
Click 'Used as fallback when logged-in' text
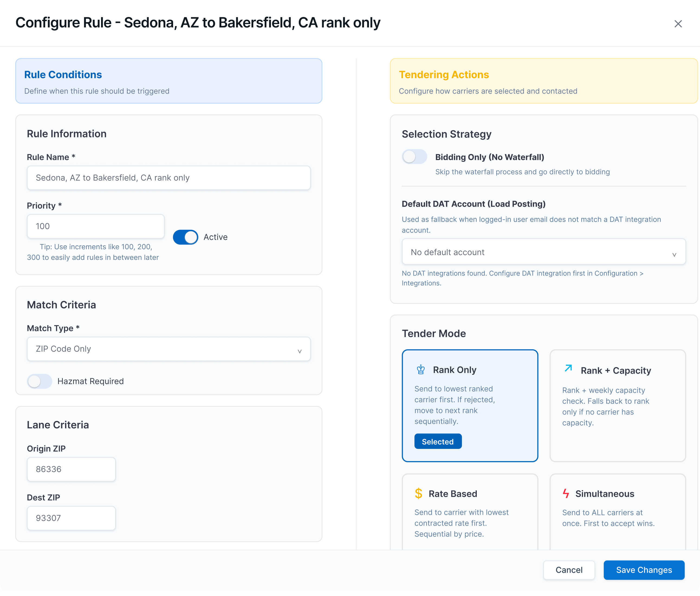click(532, 225)
